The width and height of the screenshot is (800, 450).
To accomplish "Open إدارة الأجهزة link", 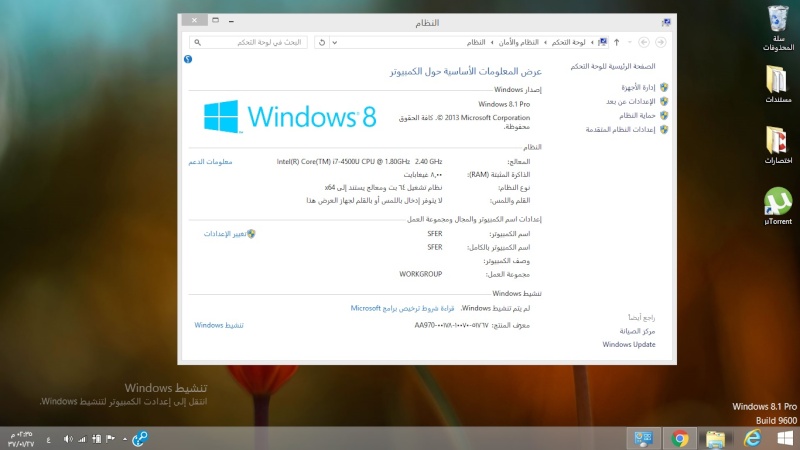I will tap(638, 87).
